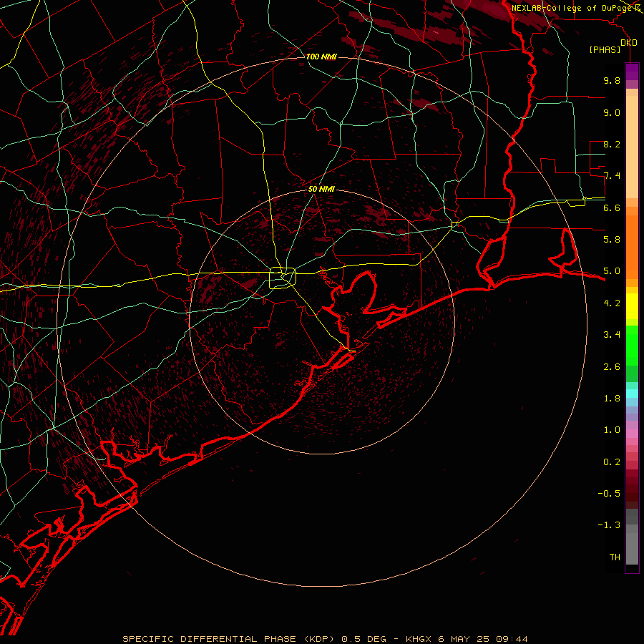Click the -0.5 legend value
Image resolution: width=644 pixels, height=644 pixels.
tap(609, 494)
